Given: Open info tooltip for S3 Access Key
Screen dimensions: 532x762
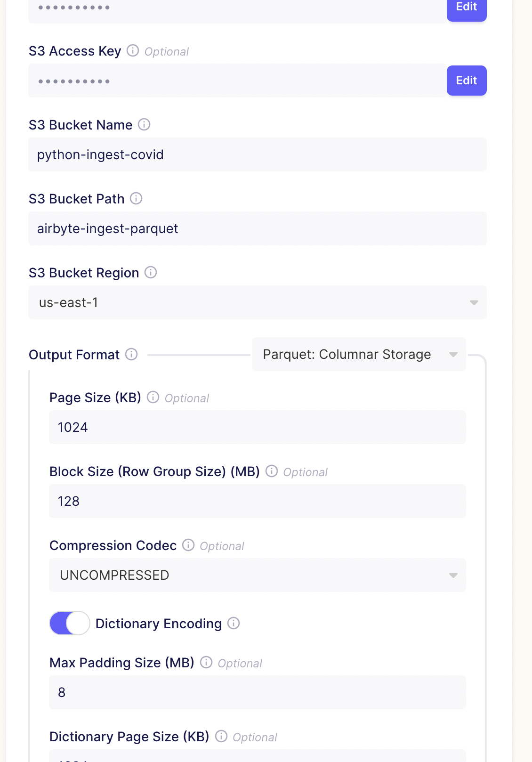Looking at the screenshot, I should point(133,50).
